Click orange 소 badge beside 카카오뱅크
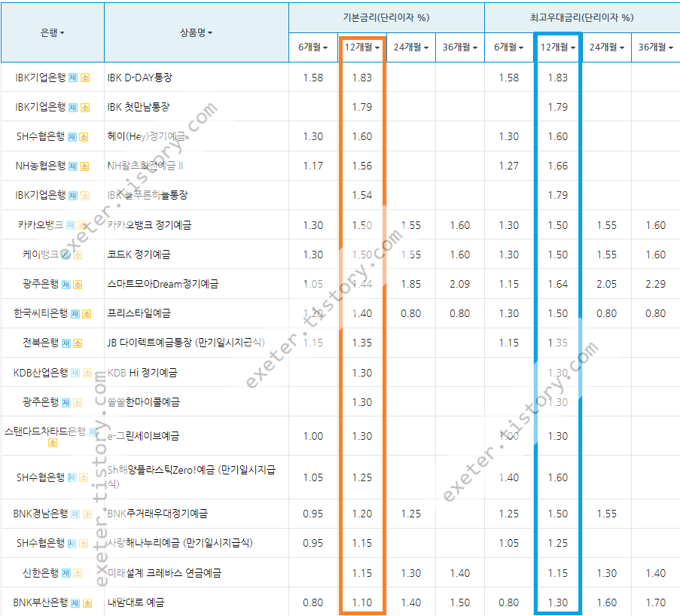Viewport: 680px width, 616px height. [82, 226]
